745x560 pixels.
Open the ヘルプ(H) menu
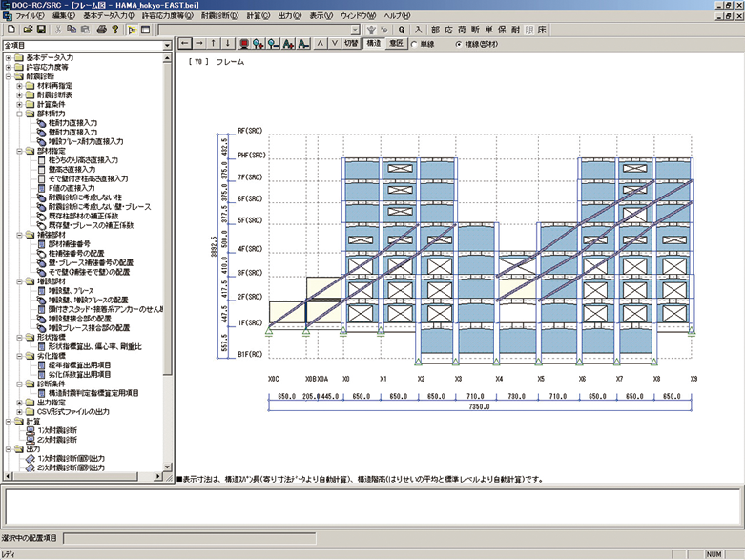(397, 15)
